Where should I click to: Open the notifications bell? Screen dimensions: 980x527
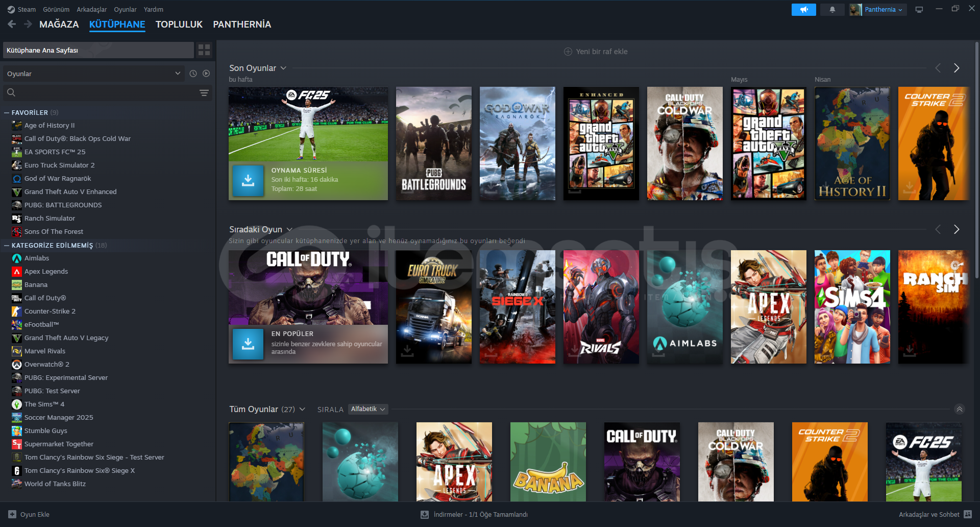tap(832, 10)
